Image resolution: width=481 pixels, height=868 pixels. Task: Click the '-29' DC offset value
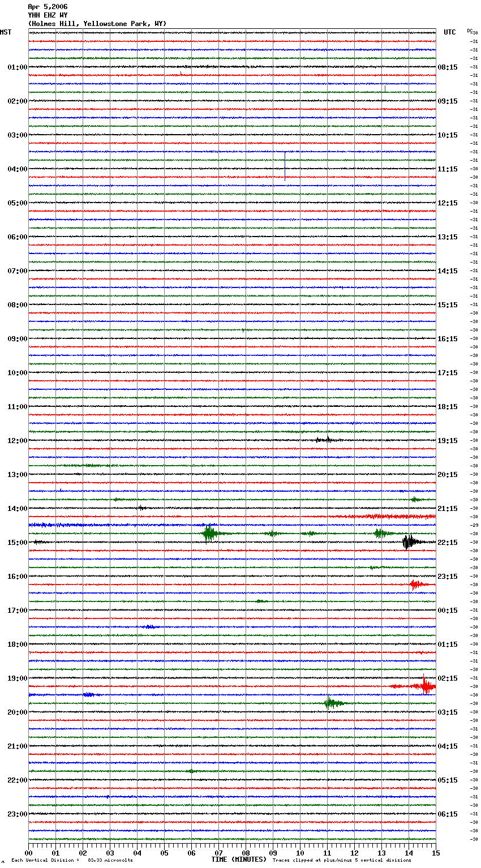click(x=474, y=526)
